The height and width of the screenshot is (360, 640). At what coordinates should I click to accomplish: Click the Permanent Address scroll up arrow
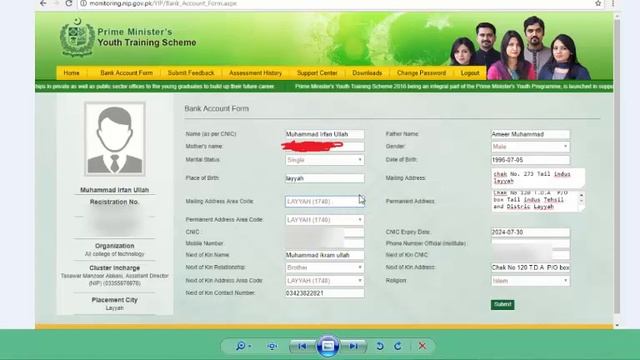tap(581, 195)
